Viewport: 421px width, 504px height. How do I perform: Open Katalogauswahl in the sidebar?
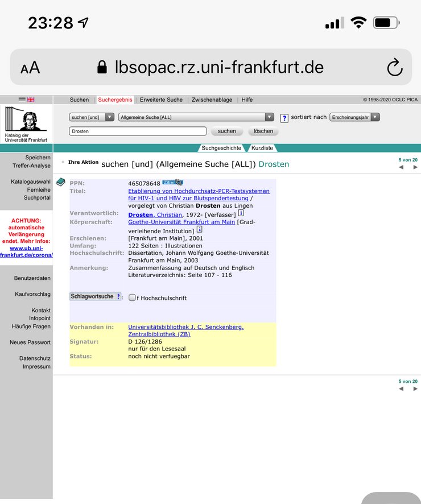[x=31, y=181]
